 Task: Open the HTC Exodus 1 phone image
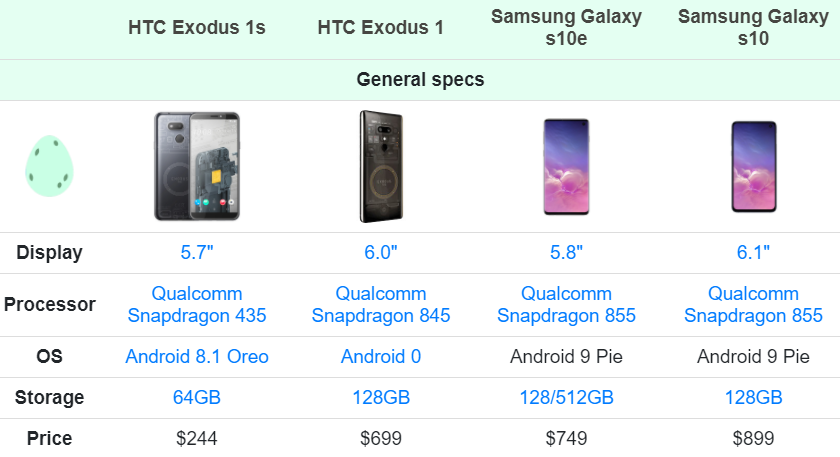point(381,166)
